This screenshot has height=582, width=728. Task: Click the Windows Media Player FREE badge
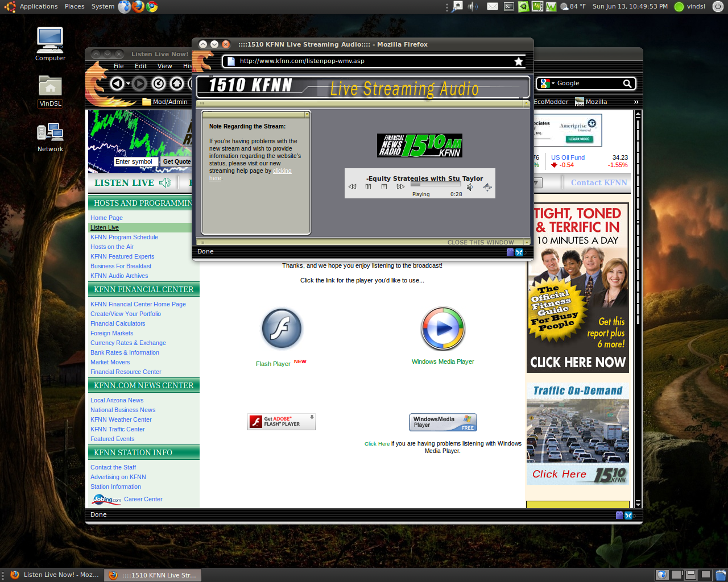click(x=443, y=422)
